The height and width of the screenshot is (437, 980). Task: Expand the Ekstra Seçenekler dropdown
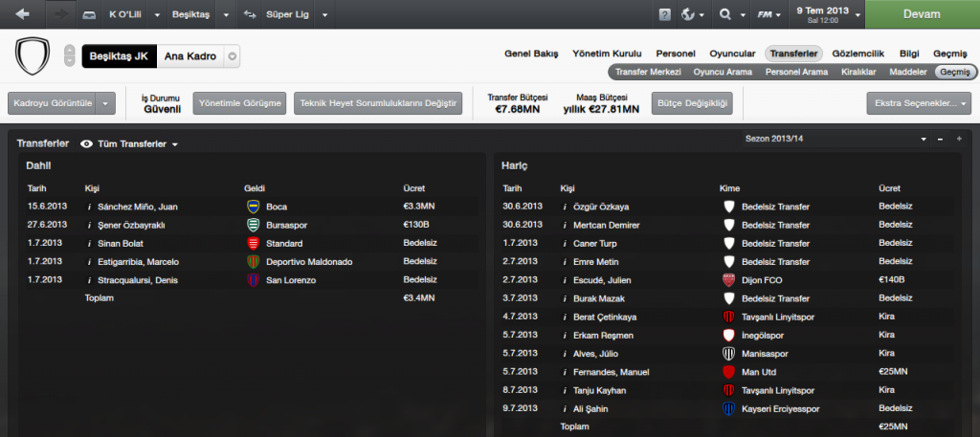pos(917,102)
